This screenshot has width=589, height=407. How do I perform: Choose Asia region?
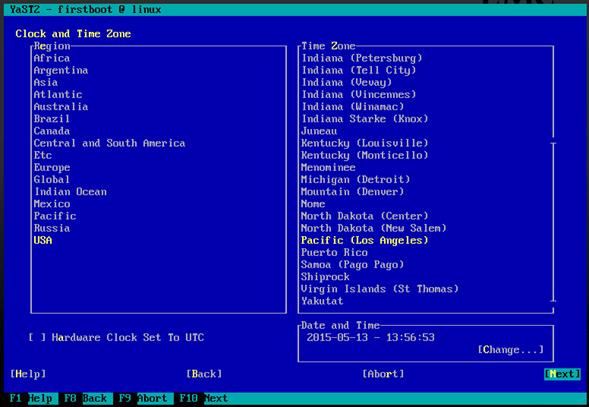45,82
